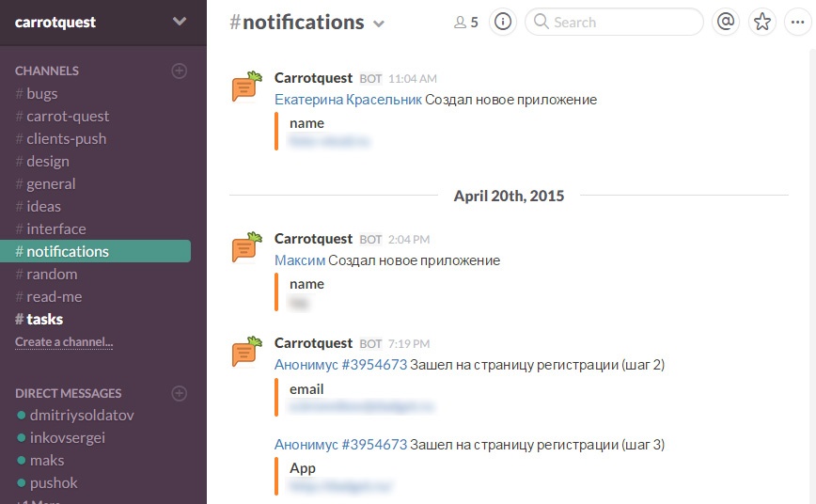The width and height of the screenshot is (816, 504).
Task: Focus the Search input field
Action: [620, 22]
